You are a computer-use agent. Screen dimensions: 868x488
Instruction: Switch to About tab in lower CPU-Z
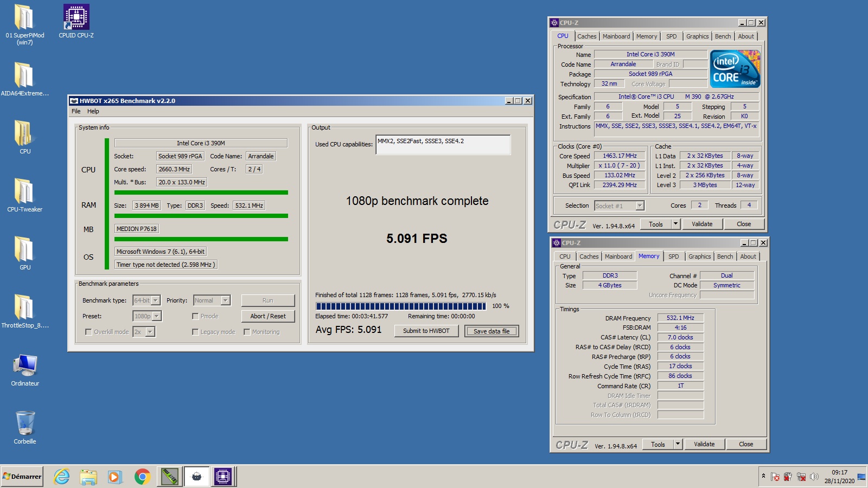pos(748,256)
